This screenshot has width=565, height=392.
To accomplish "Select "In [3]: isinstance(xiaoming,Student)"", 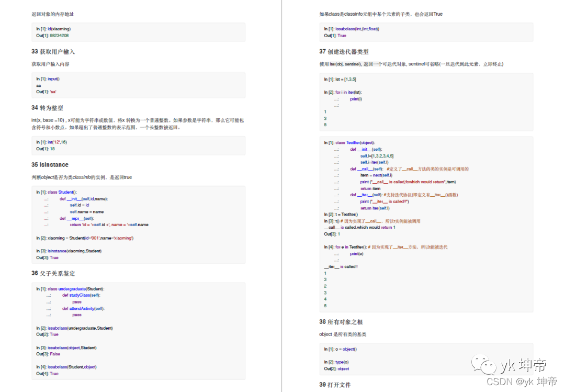I will tap(69, 251).
